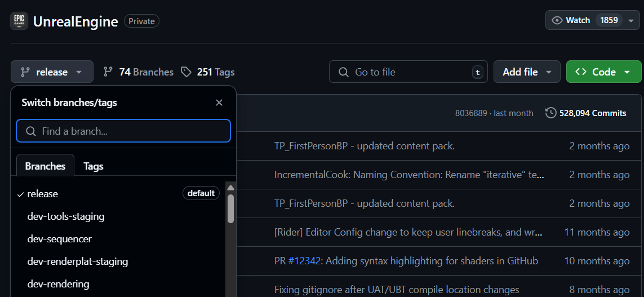The image size is (644, 297).
Task: Select the dev-sequencer branch
Action: pos(118,238)
